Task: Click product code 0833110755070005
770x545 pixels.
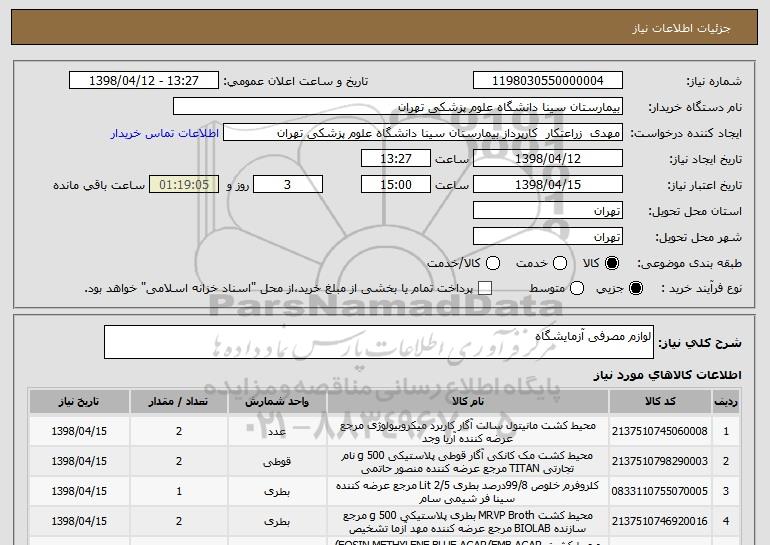Action: [x=660, y=491]
